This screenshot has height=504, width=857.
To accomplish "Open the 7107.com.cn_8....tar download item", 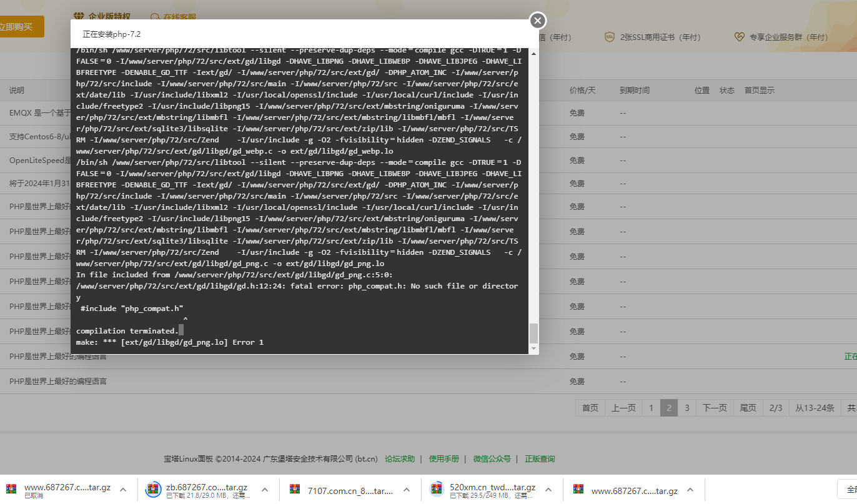I will click(350, 491).
